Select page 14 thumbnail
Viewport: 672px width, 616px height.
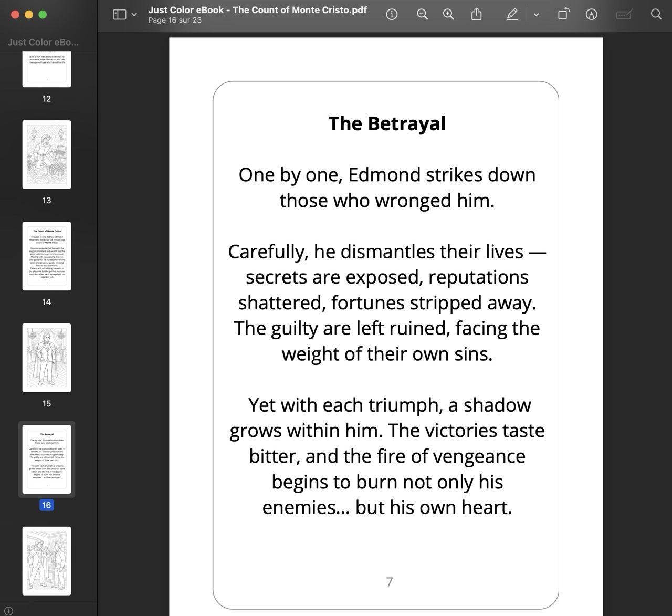[x=47, y=256]
